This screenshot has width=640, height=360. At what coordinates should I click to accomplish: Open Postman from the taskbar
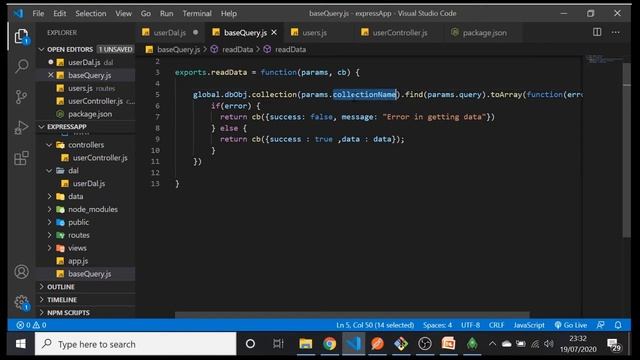pos(377,344)
